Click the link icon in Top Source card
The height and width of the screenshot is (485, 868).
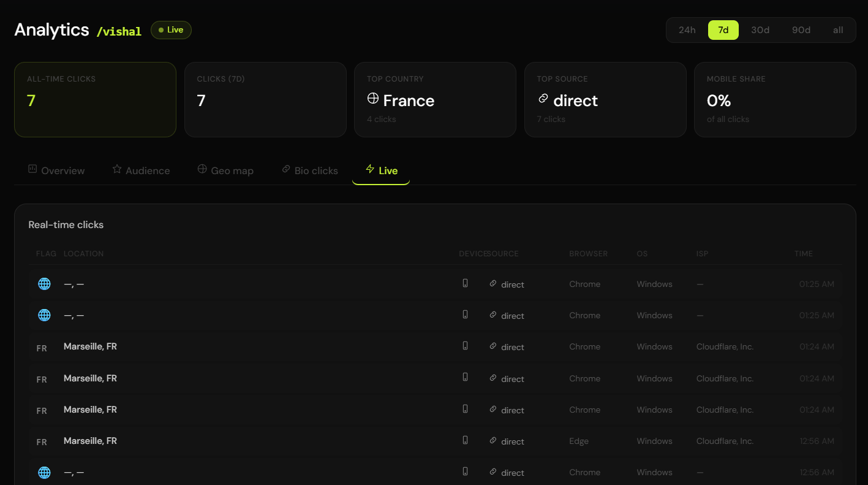click(543, 99)
